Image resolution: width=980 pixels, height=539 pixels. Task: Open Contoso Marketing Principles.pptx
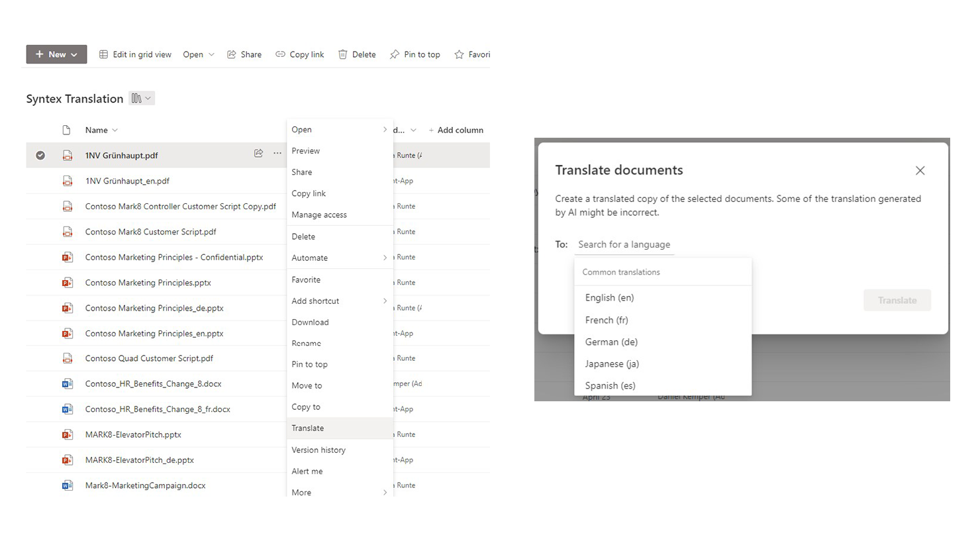coord(148,283)
